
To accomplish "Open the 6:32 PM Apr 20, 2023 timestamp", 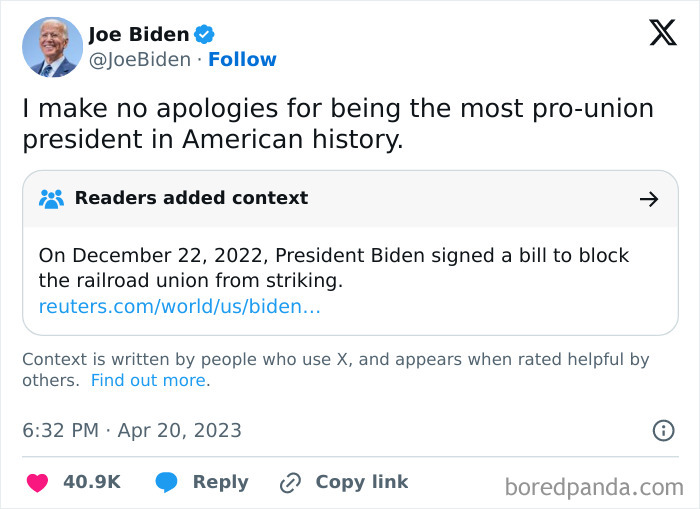I will 132,430.
